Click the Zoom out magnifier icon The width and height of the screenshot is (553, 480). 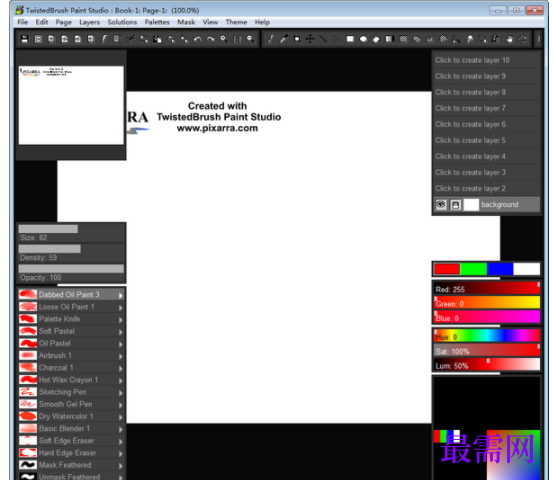(250, 39)
